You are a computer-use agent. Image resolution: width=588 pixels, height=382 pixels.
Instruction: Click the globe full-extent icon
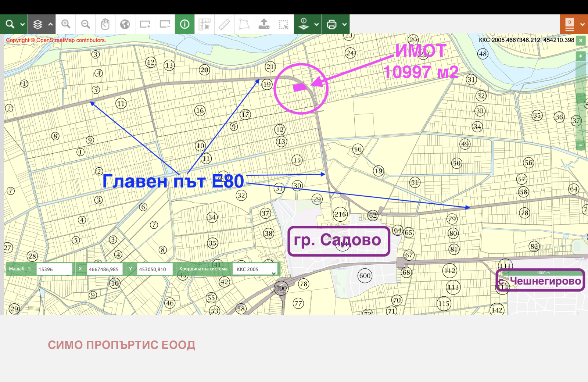coord(125,24)
